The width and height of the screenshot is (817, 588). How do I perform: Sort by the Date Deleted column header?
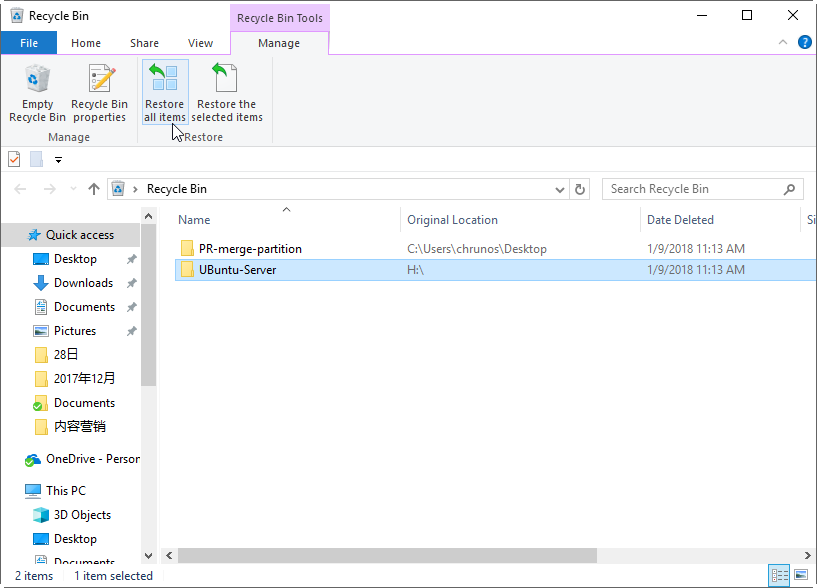680,220
